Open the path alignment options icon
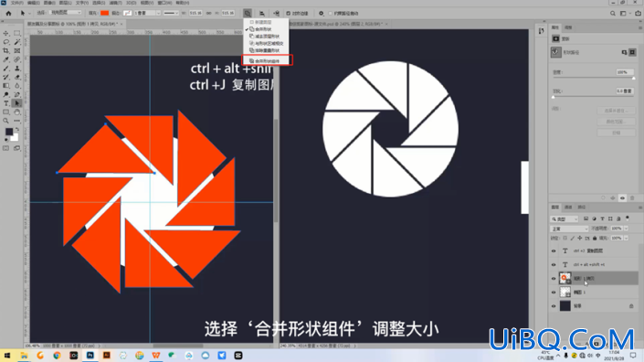The height and width of the screenshot is (362, 644). coord(261,13)
